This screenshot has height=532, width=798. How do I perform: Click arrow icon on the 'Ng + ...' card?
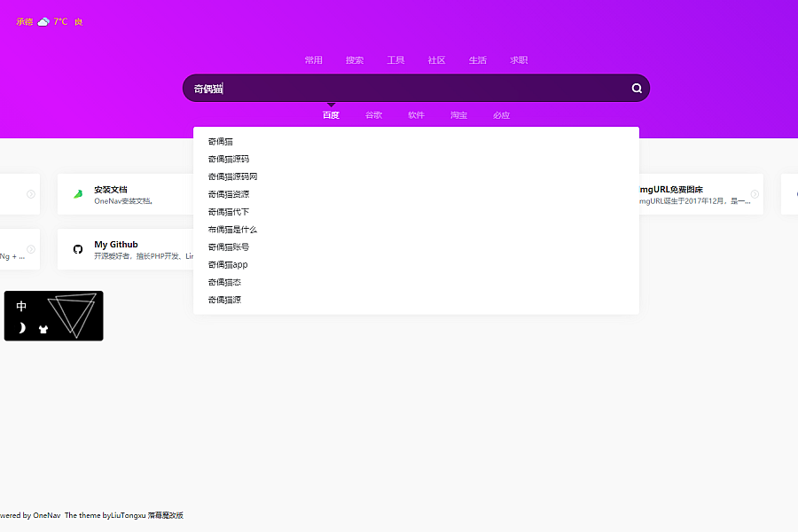tap(31, 249)
